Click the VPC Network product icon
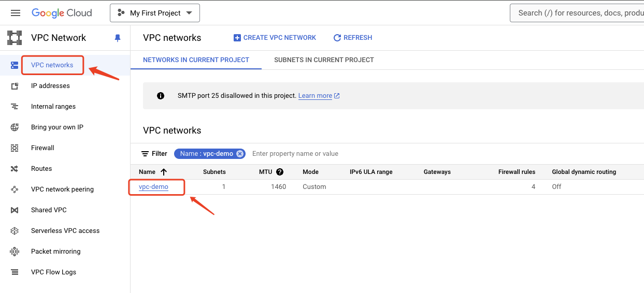The height and width of the screenshot is (293, 644). (15, 38)
